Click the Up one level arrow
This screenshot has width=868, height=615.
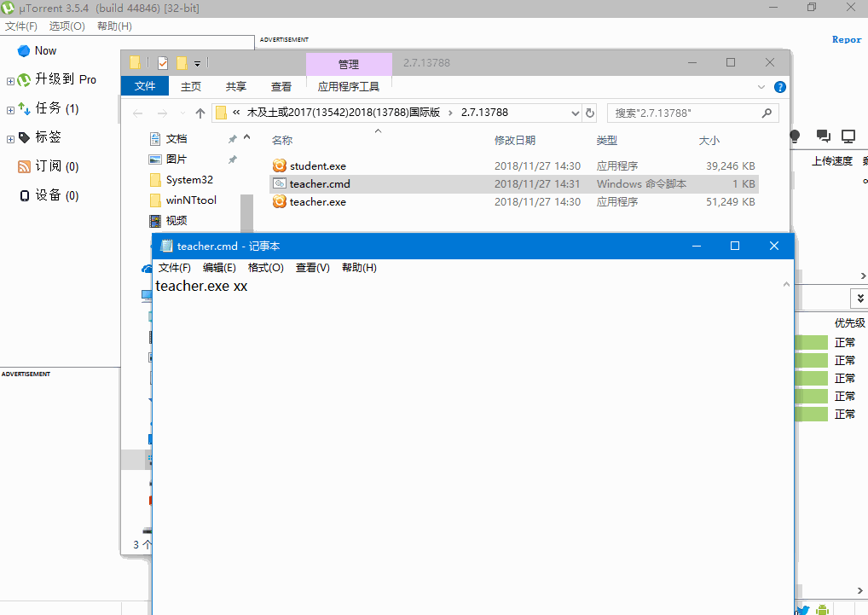point(200,113)
